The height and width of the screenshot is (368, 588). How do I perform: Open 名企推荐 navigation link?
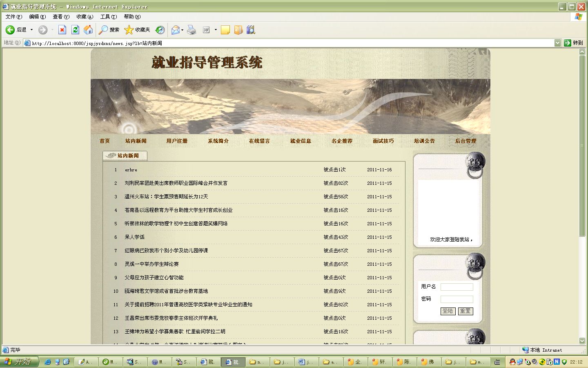[342, 141]
